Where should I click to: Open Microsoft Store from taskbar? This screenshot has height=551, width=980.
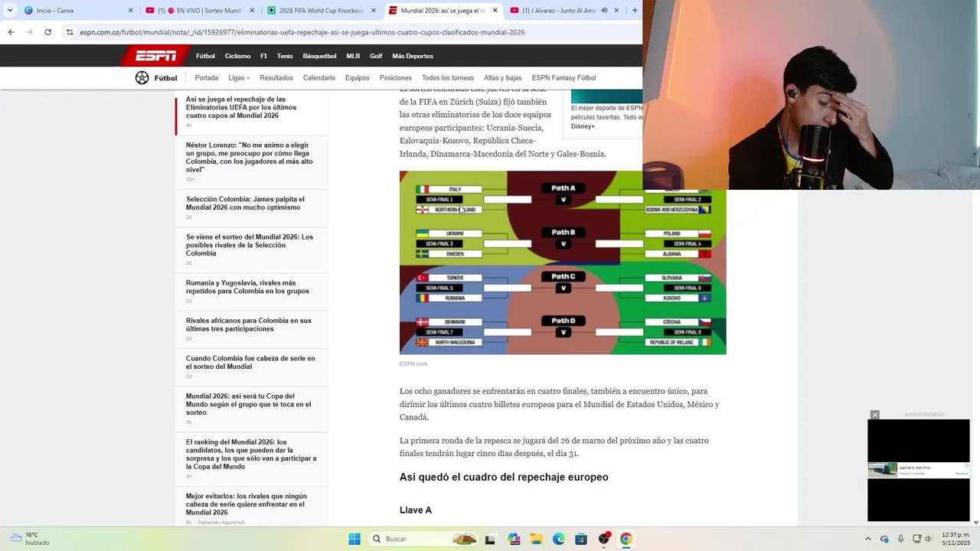(x=581, y=539)
